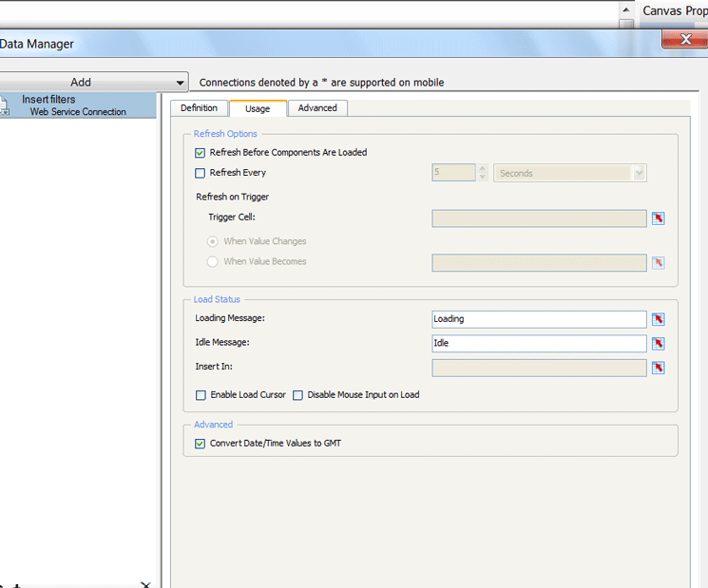This screenshot has width=708, height=588.
Task: Click cell selector icon for Insert In
Action: tap(659, 368)
